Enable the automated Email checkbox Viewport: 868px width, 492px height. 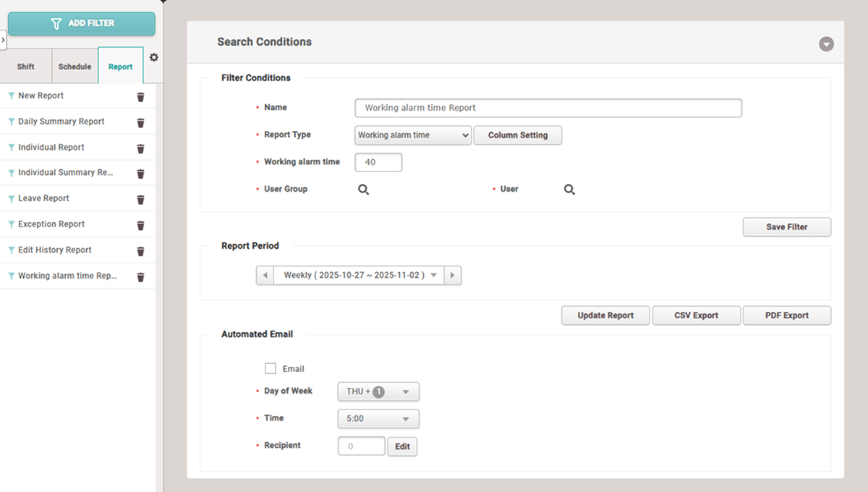271,369
